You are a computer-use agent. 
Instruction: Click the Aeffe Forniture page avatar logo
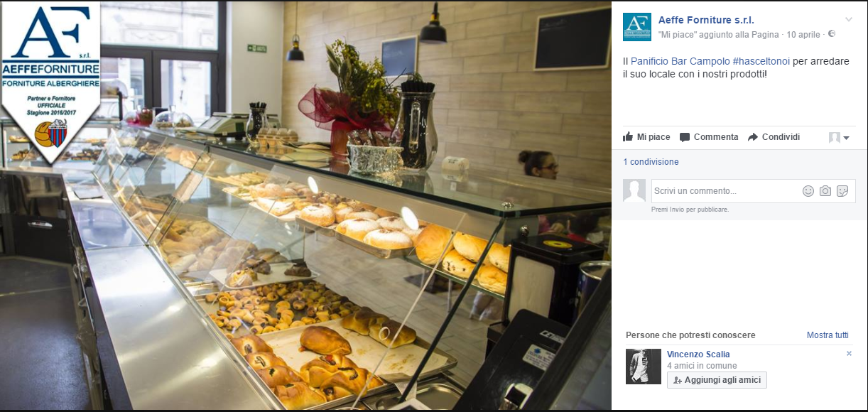[x=637, y=27]
